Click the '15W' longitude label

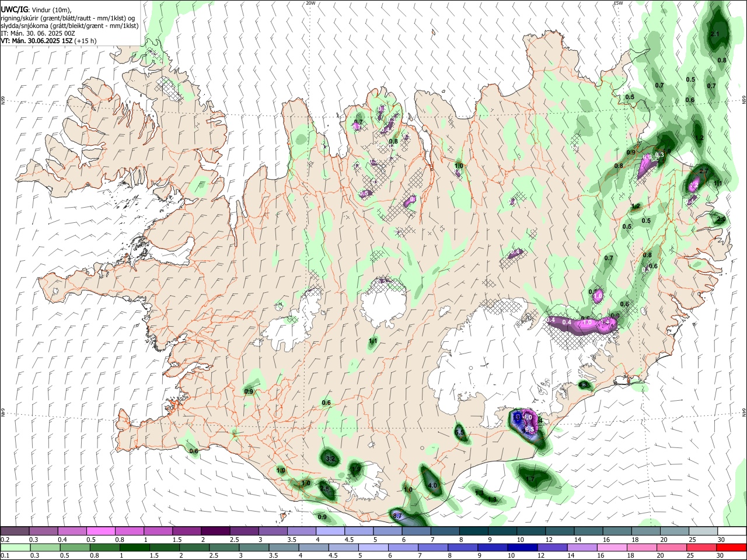(x=618, y=3)
